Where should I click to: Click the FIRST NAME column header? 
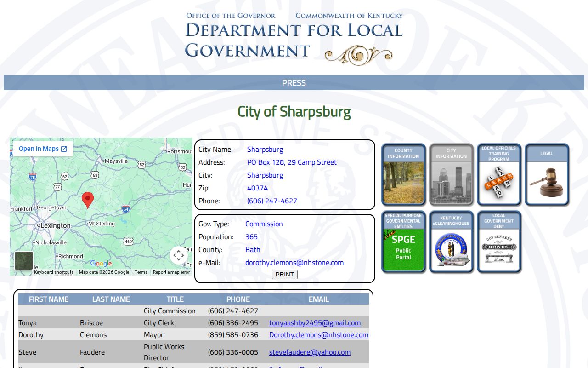[49, 299]
